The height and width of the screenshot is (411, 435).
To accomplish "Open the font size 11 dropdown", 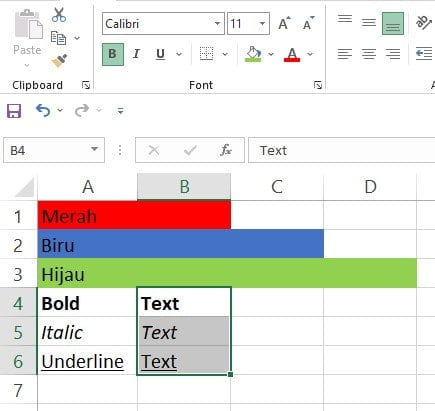I will (262, 24).
